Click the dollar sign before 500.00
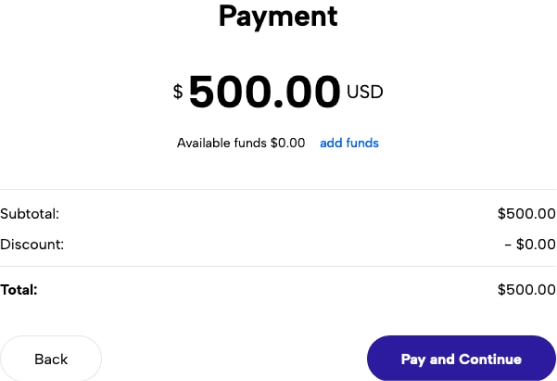Image resolution: width=557 pixels, height=381 pixels. 178,92
